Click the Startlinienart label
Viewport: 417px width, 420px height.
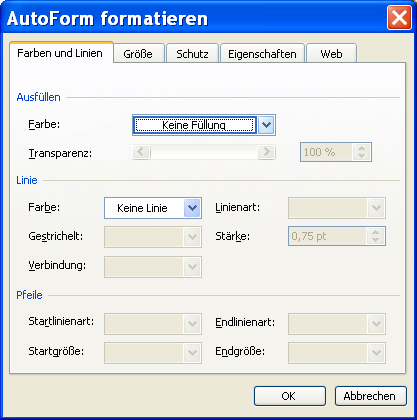(61, 321)
